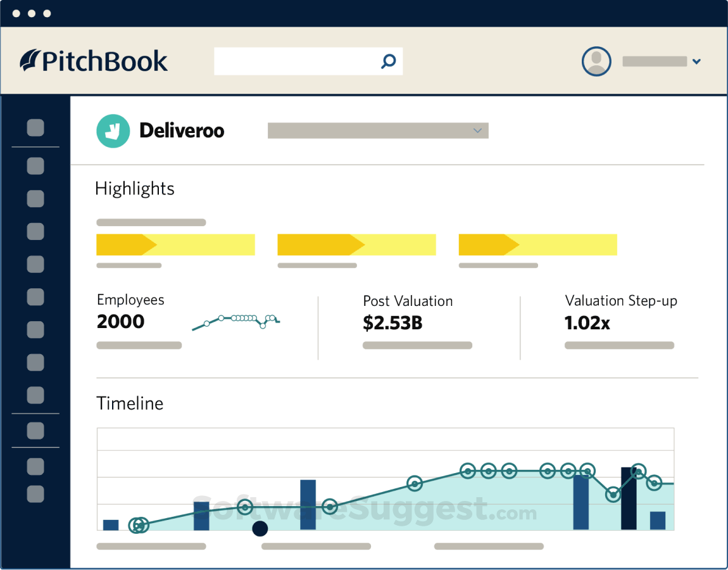Expand the dropdown beside the Deliveroo name
The image size is (728, 570).
pos(477,130)
